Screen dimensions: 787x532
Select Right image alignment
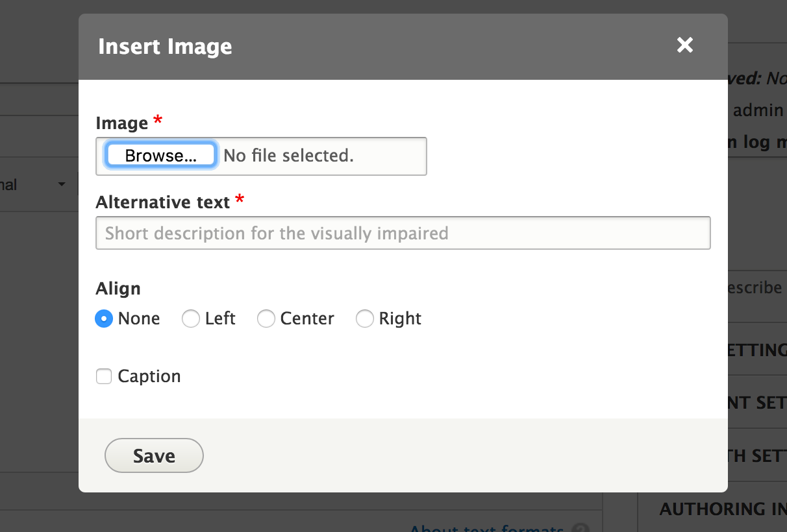[365, 319]
